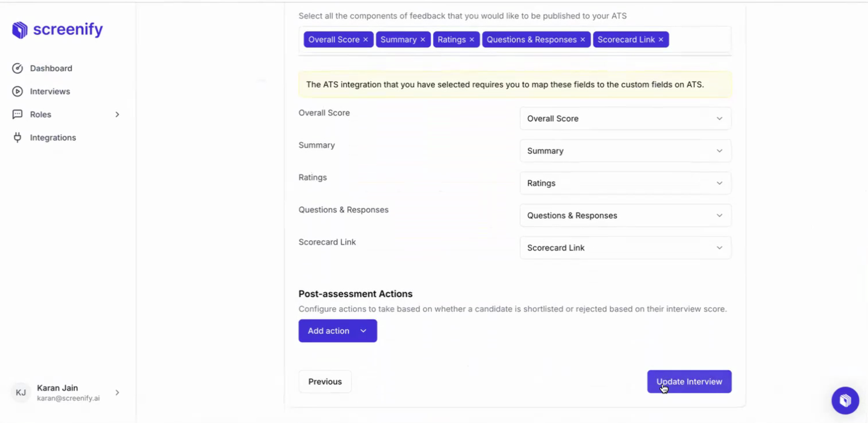Click the Add action button
The width and height of the screenshot is (868, 423).
(x=337, y=331)
